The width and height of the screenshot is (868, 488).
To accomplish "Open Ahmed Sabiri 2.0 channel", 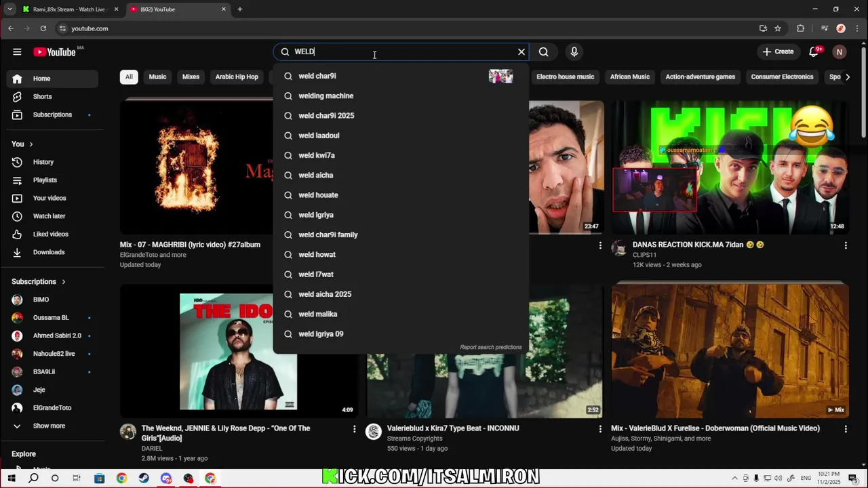I will pyautogui.click(x=53, y=336).
